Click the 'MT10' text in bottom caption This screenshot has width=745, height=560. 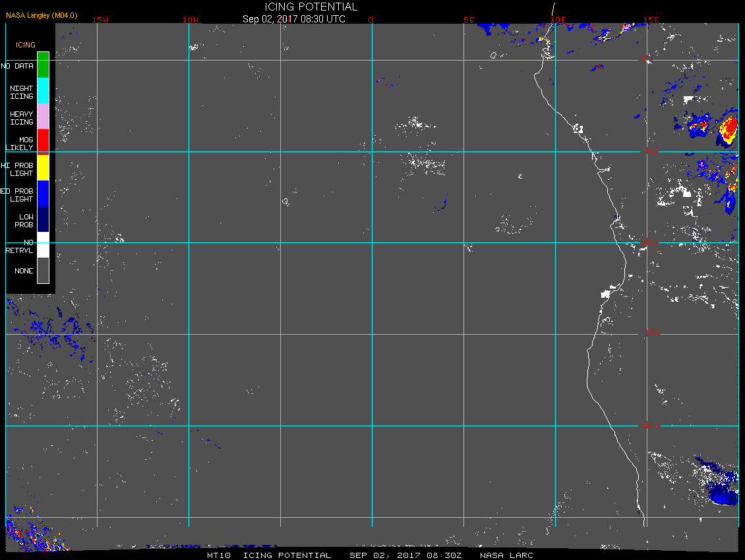click(x=219, y=555)
